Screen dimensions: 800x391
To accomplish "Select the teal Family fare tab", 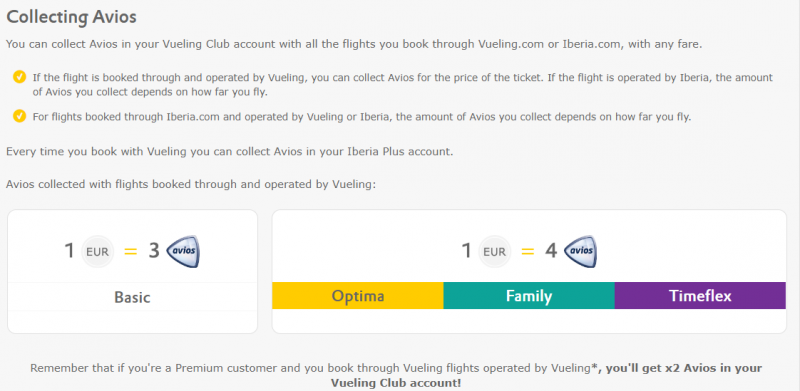I will [x=529, y=296].
